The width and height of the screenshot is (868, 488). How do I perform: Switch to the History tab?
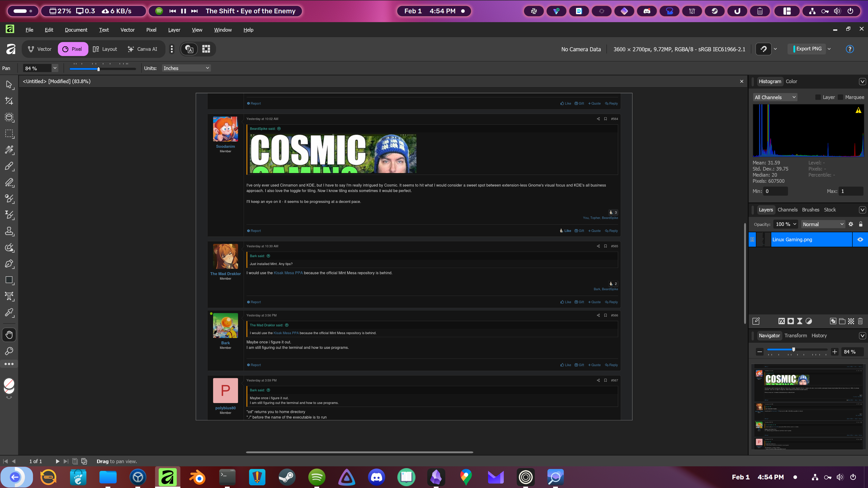tap(819, 335)
